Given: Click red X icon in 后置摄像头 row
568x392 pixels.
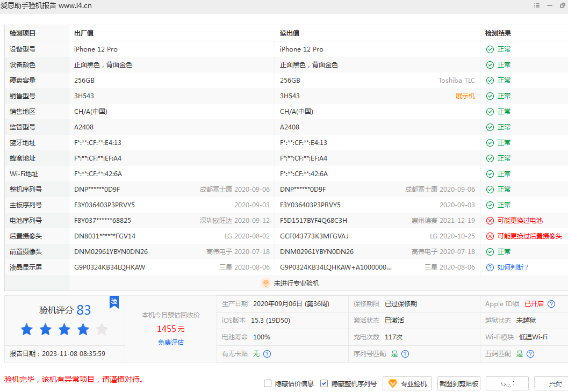Looking at the screenshot, I should point(490,236).
